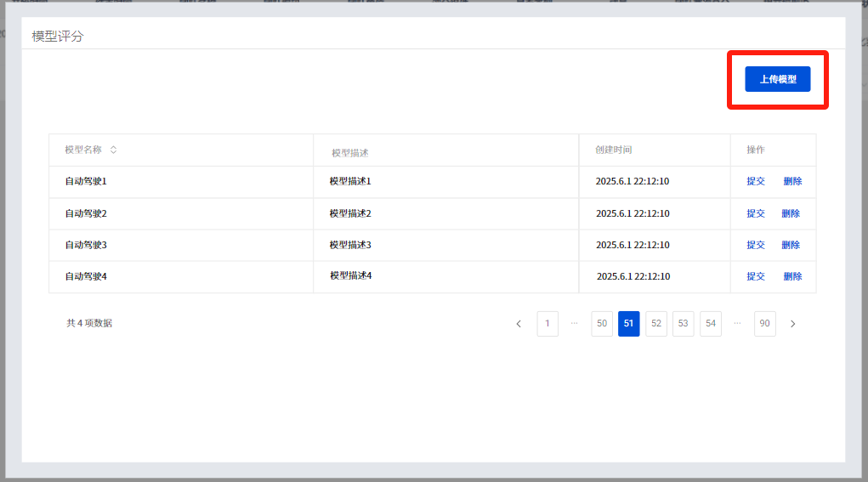Switch to page 54
Image resolution: width=868 pixels, height=482 pixels.
pyautogui.click(x=711, y=324)
